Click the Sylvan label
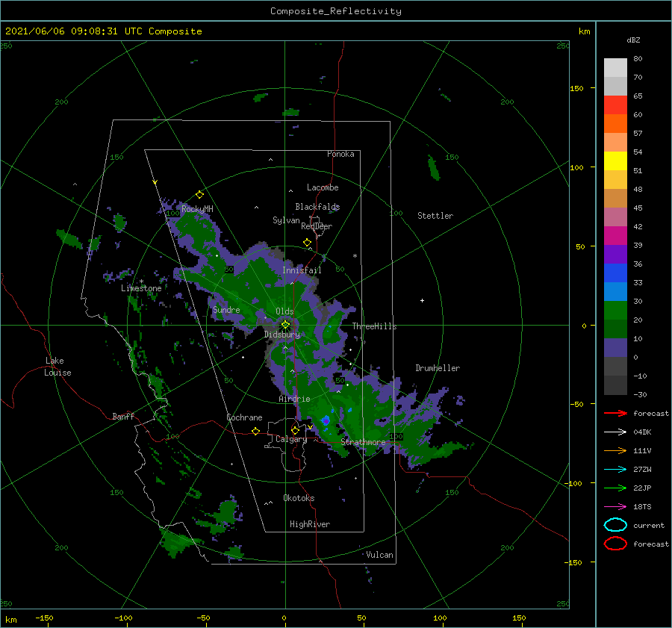This screenshot has height=628, width=672. pos(286,220)
